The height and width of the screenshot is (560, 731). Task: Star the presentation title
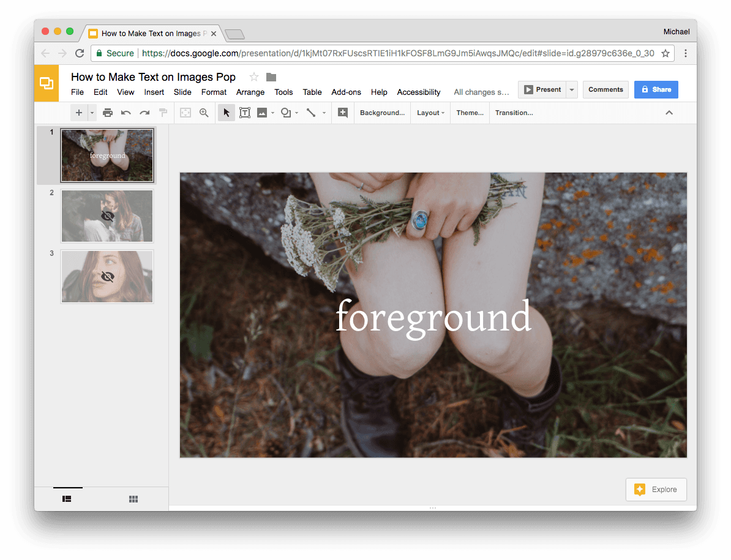254,77
